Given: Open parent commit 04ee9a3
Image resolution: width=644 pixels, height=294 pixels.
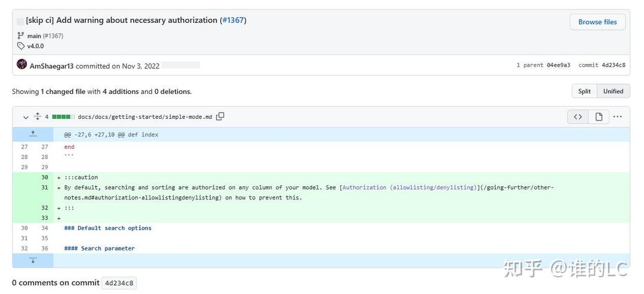Looking at the screenshot, I should coord(558,65).
